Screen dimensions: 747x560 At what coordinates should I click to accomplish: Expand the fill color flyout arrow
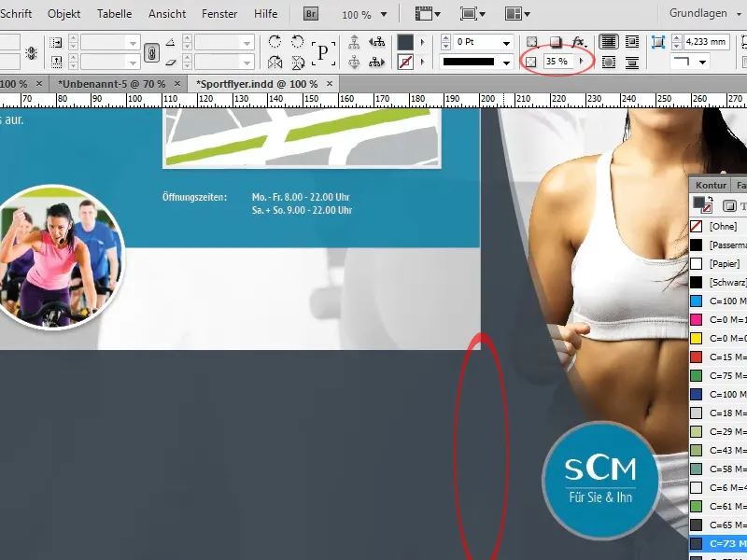[x=422, y=42]
